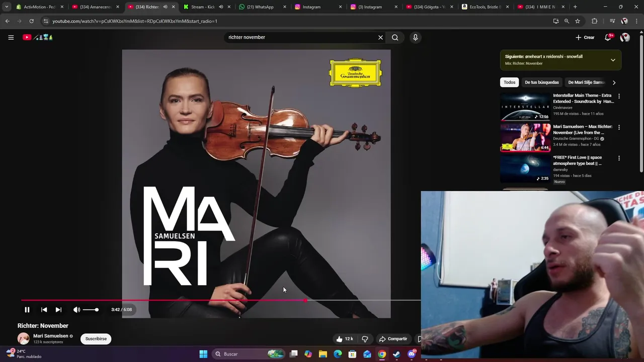Viewport: 644px width, 362px height.
Task: Show more filter chips with the right arrow
Action: pyautogui.click(x=614, y=82)
